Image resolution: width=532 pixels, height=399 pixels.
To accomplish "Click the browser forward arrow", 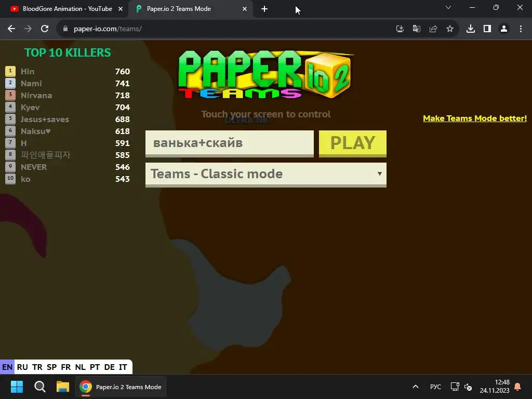I will point(28,29).
